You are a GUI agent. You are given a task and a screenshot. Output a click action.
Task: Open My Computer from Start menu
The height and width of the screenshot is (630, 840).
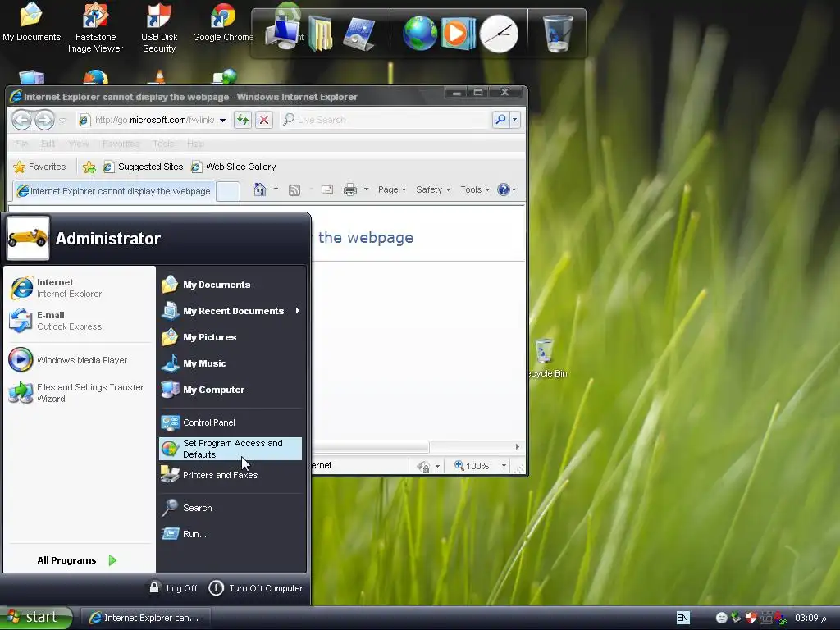[231, 390]
